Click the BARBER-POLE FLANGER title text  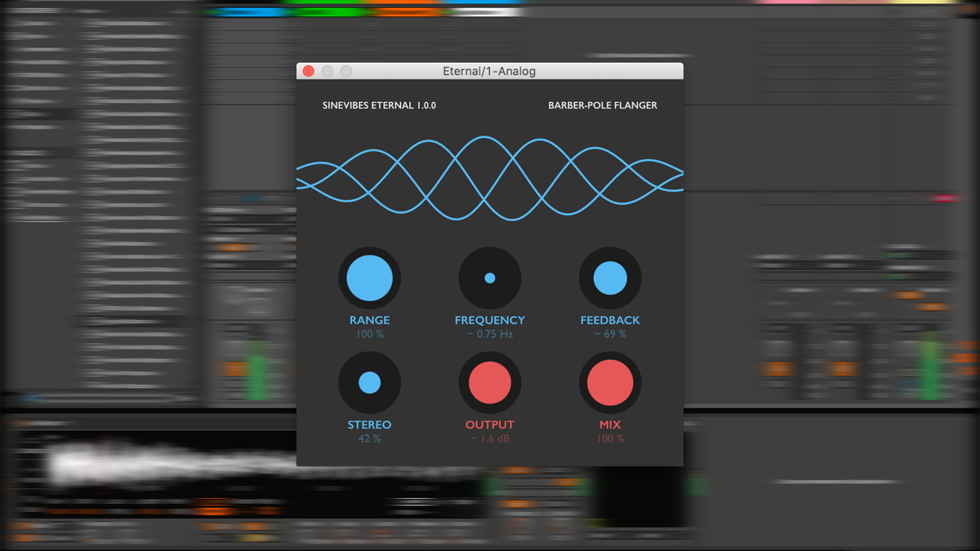(x=603, y=104)
